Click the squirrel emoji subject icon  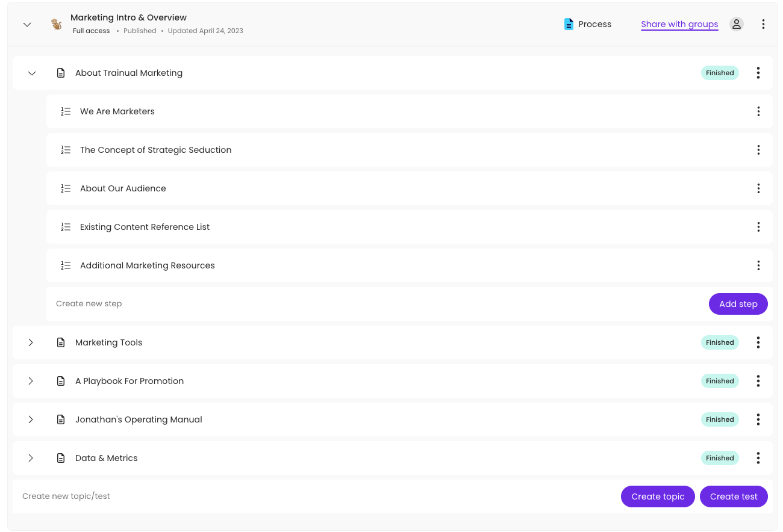tap(56, 24)
